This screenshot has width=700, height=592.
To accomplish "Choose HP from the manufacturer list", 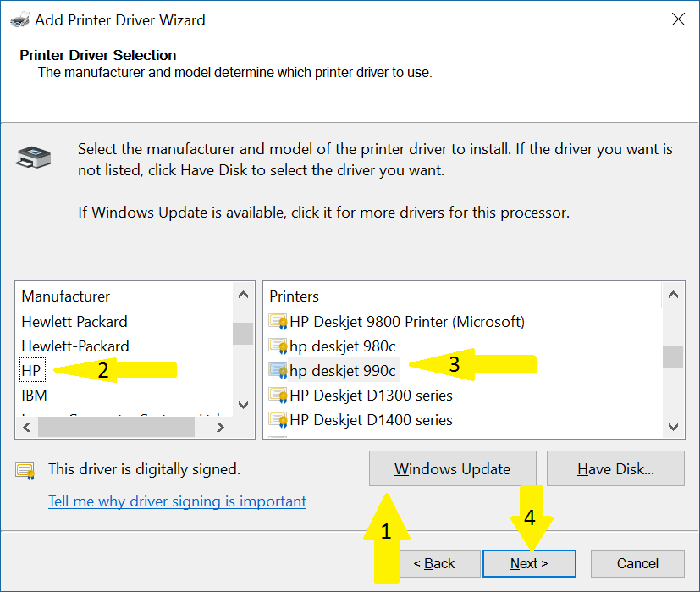I will point(31,371).
